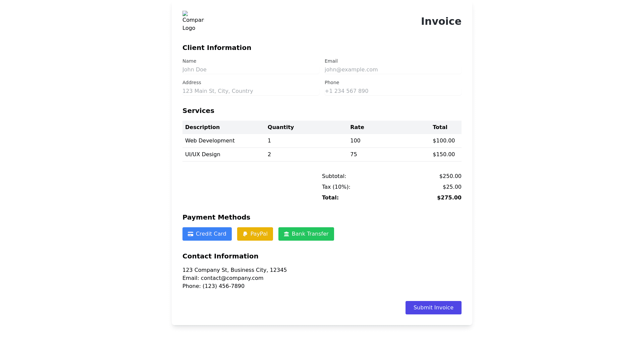The width and height of the screenshot is (644, 362).
Task: Click the UI/UX Design row description
Action: tap(203, 155)
